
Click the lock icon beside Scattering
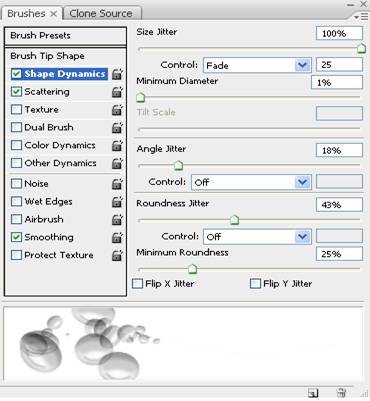[x=117, y=92]
